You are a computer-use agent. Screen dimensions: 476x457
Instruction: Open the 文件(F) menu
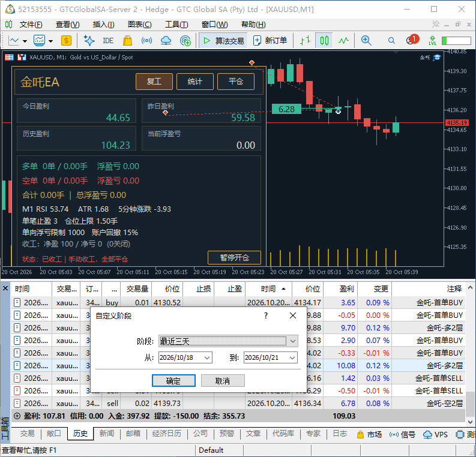31,24
